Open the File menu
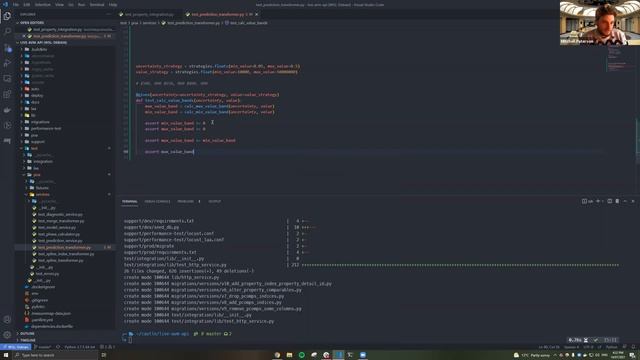The height and width of the screenshot is (360, 640). tap(16, 4)
